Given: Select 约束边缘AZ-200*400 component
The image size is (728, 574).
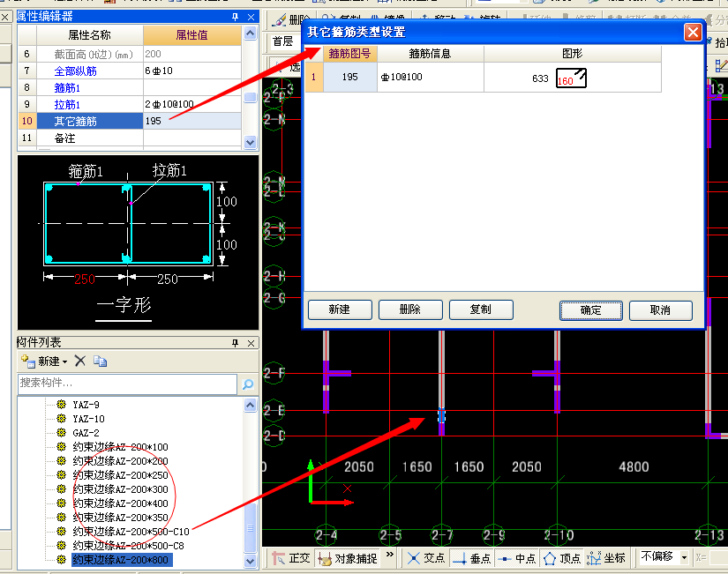Looking at the screenshot, I should (x=120, y=503).
